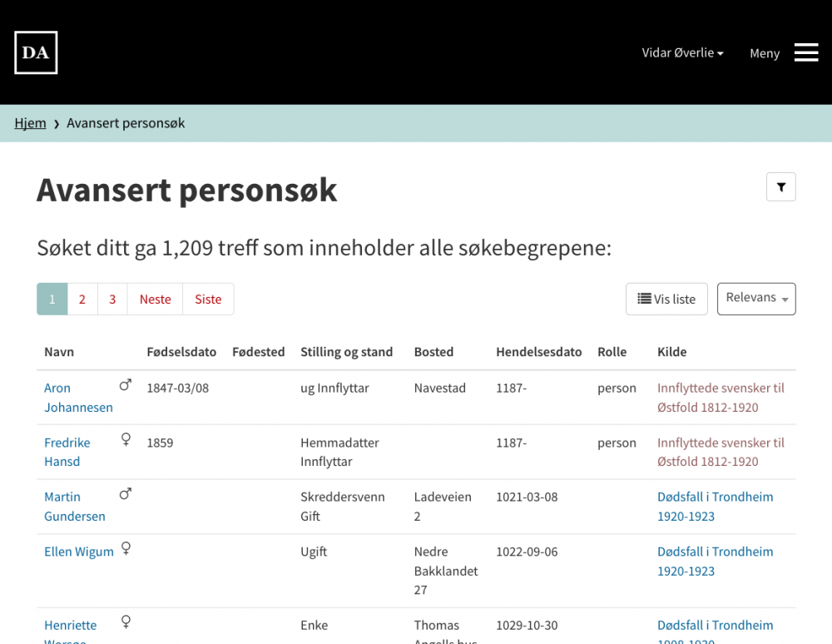Click the DA logo
The width and height of the screenshot is (832, 644).
pyautogui.click(x=35, y=52)
